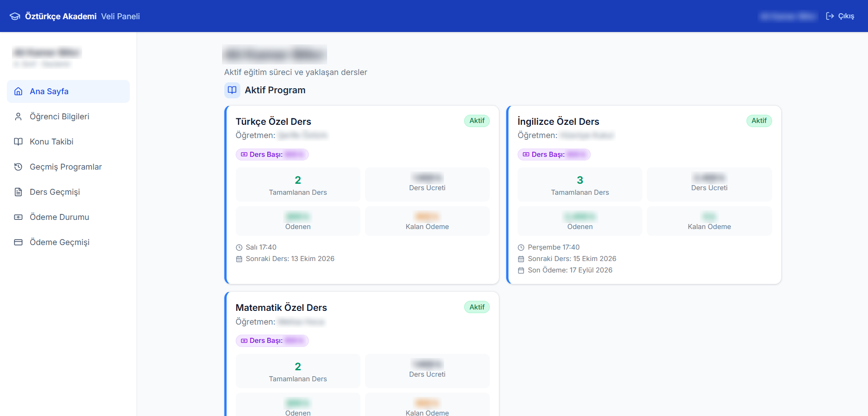The height and width of the screenshot is (416, 868).
Task: Select the İngilizce Özel Ders card title
Action: click(x=558, y=122)
